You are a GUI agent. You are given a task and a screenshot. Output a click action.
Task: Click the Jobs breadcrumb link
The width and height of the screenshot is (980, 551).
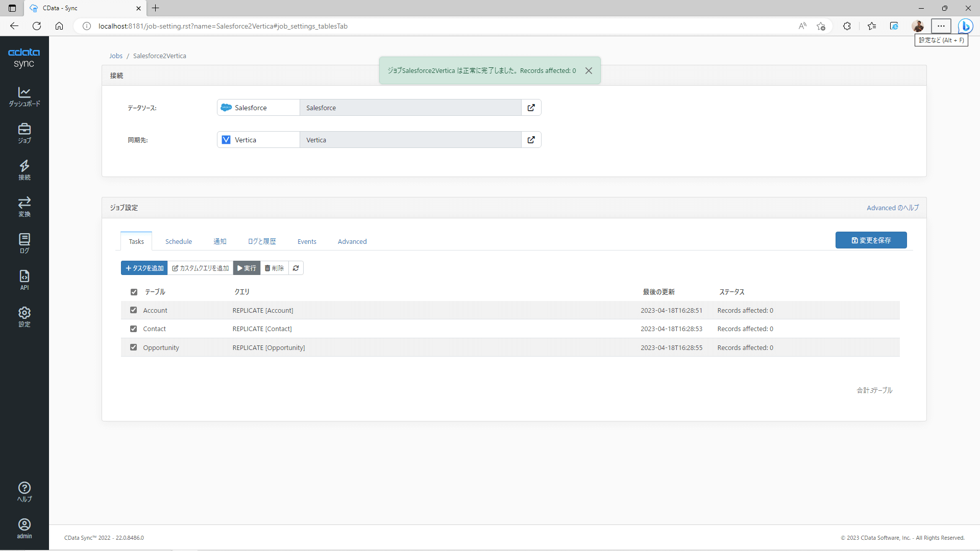(x=116, y=56)
